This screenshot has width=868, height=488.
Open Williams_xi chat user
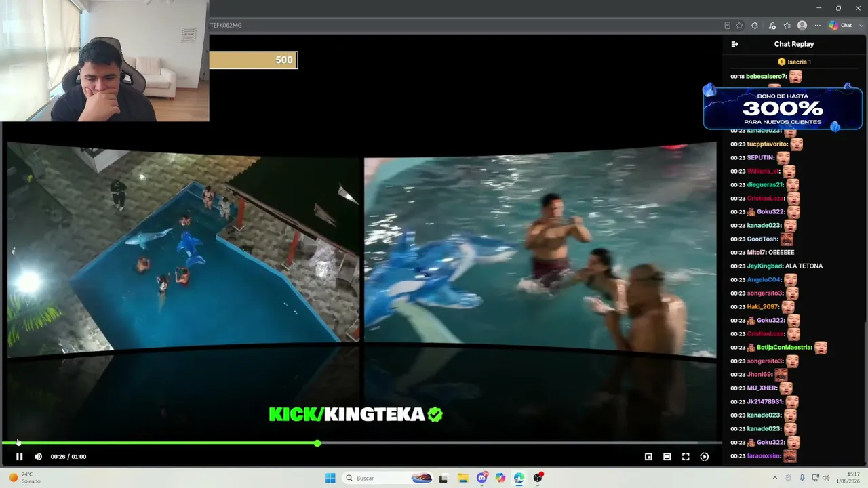pyautogui.click(x=764, y=171)
